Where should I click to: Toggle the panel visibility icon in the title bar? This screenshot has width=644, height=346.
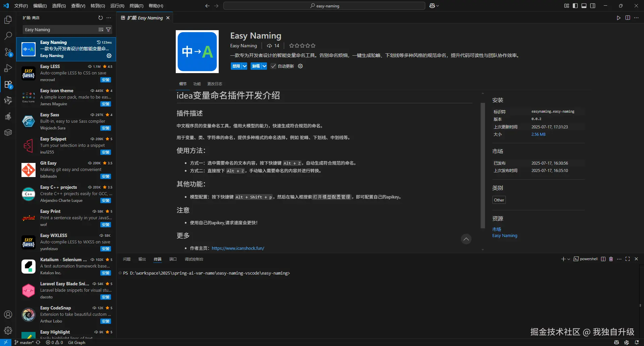tap(584, 6)
